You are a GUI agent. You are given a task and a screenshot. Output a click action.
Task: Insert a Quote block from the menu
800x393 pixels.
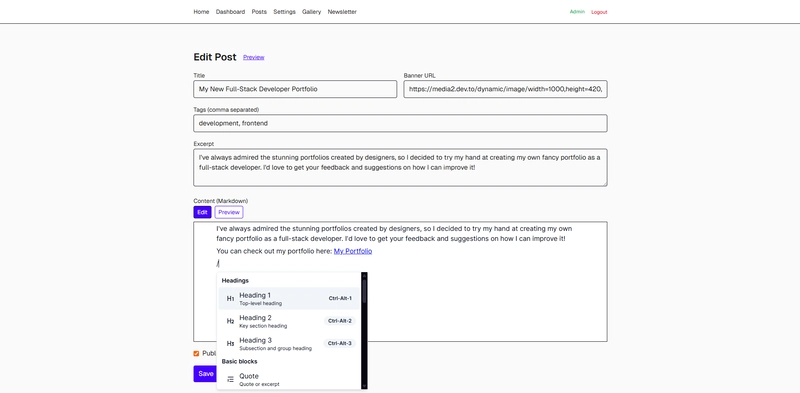point(289,379)
